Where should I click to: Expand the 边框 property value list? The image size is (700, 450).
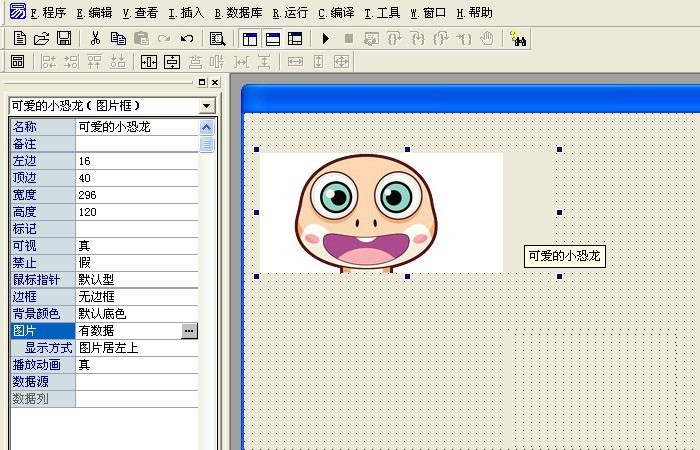(x=137, y=297)
